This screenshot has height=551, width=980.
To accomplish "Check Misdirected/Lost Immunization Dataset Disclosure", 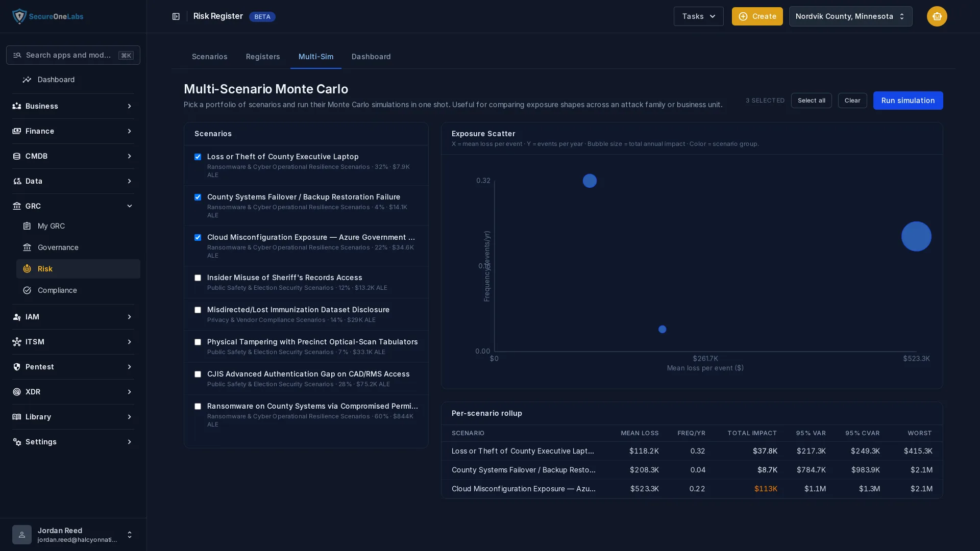I will (198, 310).
